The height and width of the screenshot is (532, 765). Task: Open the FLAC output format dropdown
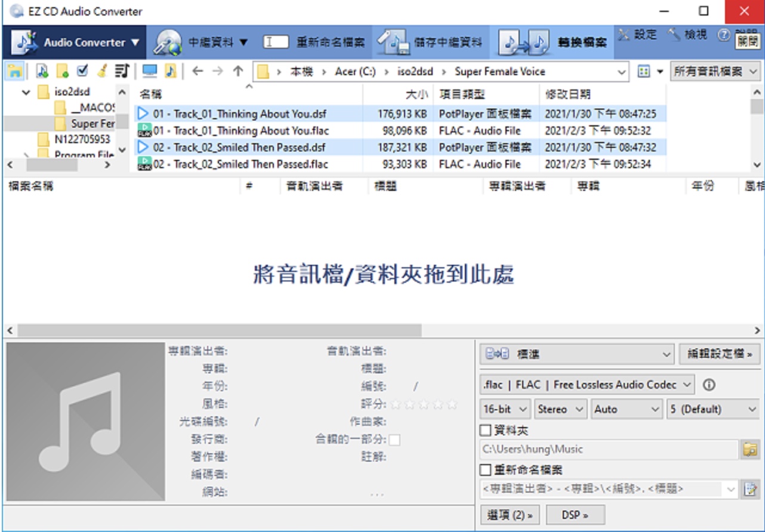click(x=588, y=385)
